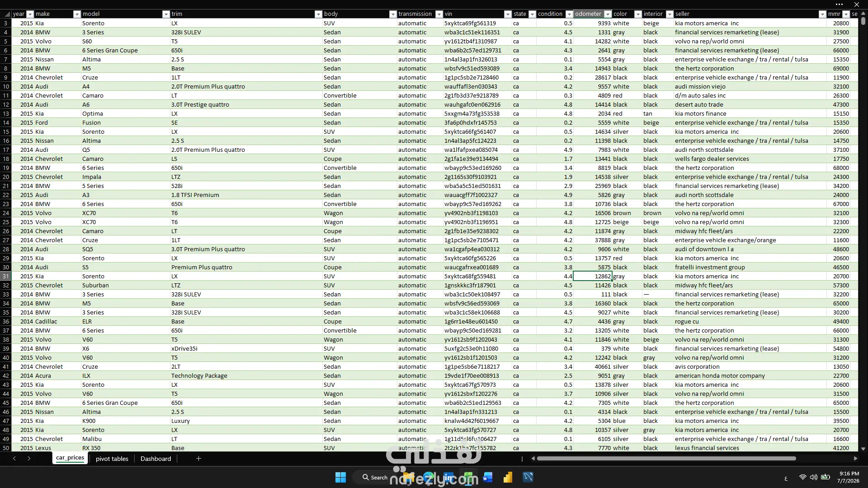
Task: Open Microsoft Word from the taskbar
Action: (488, 477)
